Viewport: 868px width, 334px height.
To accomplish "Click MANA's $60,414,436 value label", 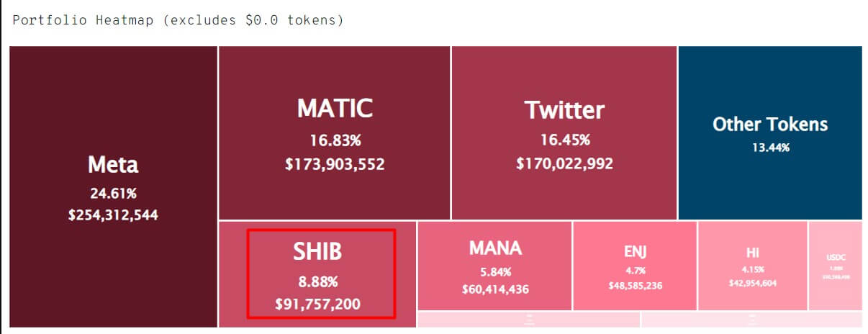I will point(495,289).
